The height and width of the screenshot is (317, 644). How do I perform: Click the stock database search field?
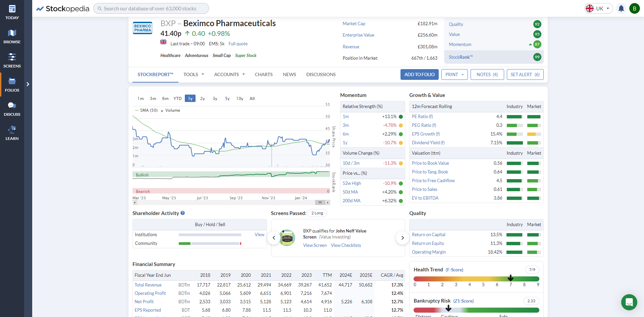click(x=151, y=8)
